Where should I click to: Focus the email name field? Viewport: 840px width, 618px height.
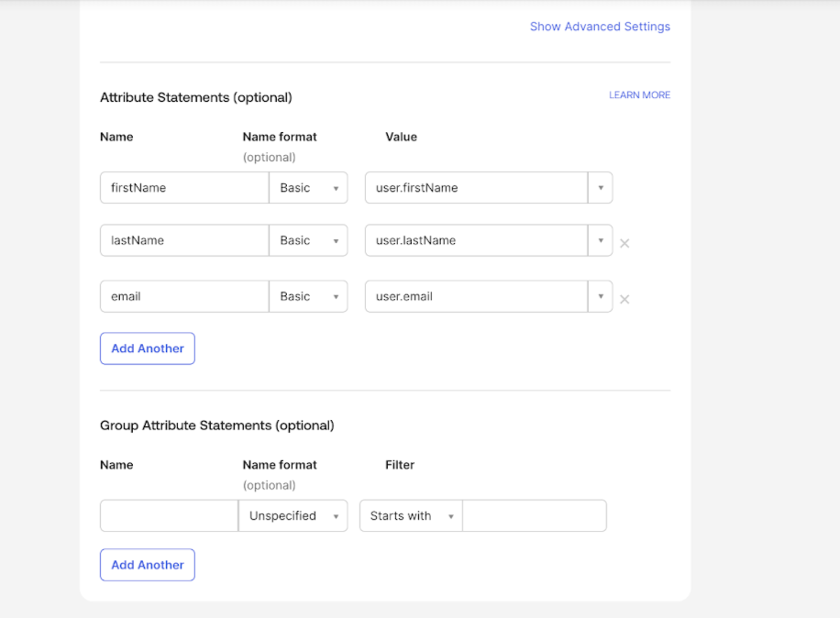click(x=184, y=296)
